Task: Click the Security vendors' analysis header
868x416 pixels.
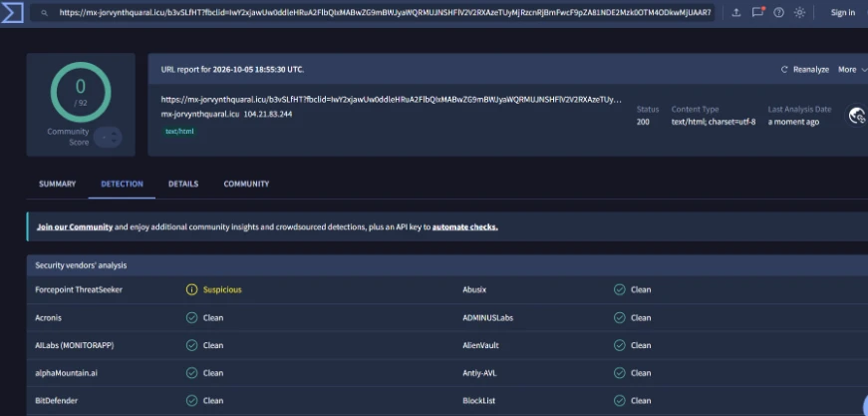Action: (x=81, y=265)
